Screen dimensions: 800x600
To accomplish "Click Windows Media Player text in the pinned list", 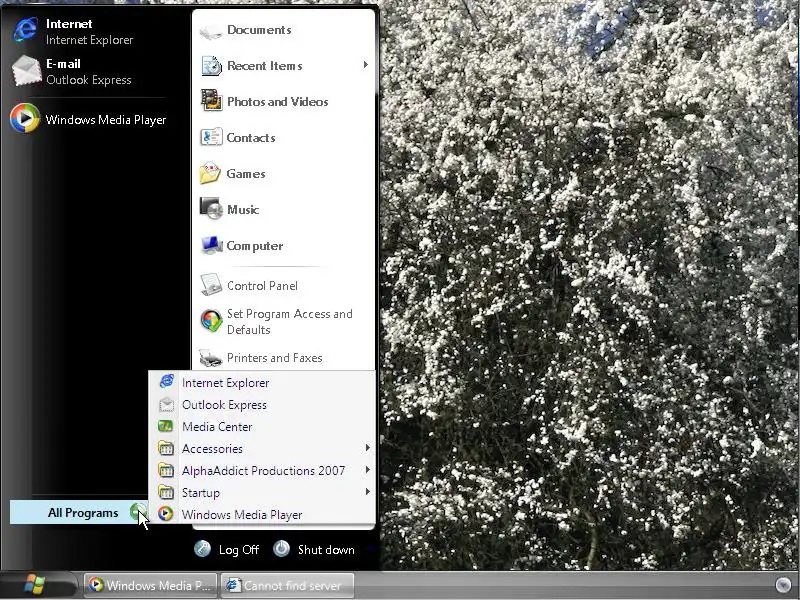I will pos(106,120).
